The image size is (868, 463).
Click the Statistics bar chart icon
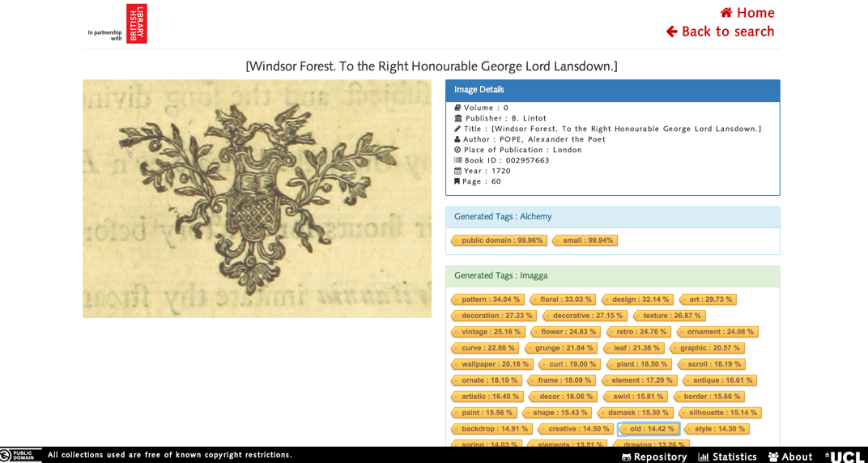pyautogui.click(x=704, y=457)
